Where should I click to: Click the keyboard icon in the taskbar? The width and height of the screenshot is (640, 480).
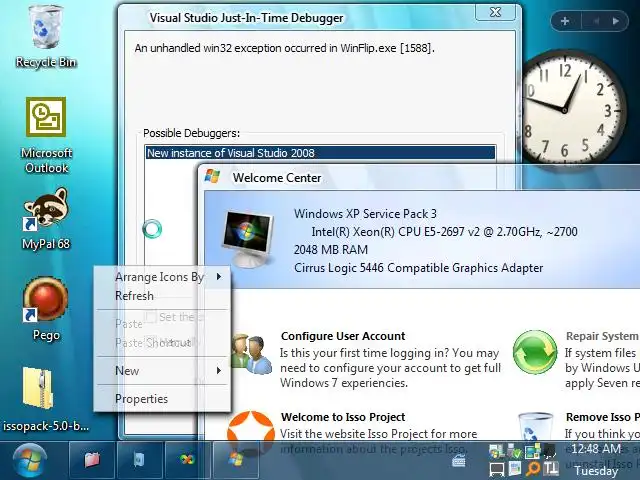click(458, 462)
